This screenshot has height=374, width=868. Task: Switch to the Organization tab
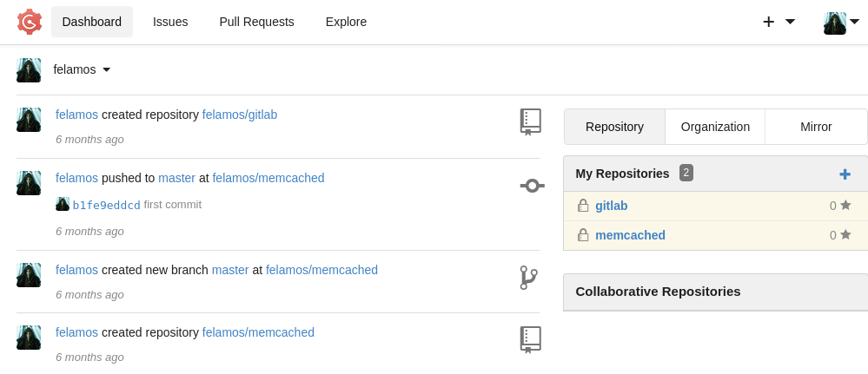tap(715, 127)
